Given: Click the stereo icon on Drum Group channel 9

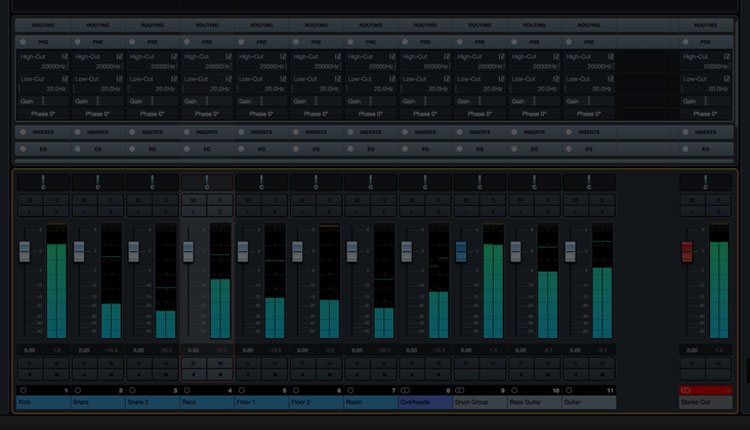Looking at the screenshot, I should 459,390.
